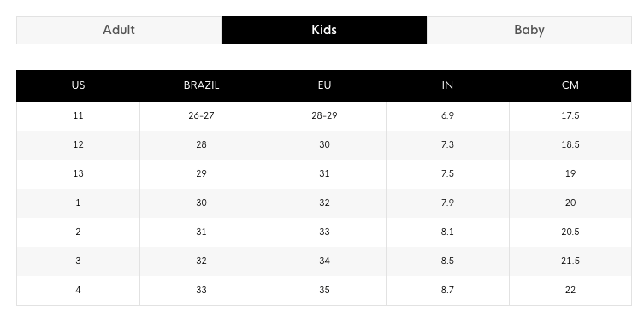Select US size 11 cell
644x323 pixels.
coord(78,115)
